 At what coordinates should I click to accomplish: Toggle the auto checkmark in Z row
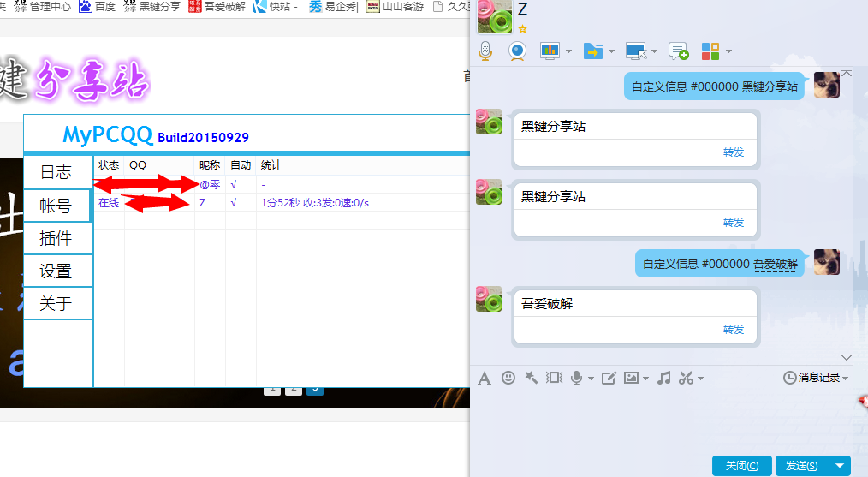point(234,203)
